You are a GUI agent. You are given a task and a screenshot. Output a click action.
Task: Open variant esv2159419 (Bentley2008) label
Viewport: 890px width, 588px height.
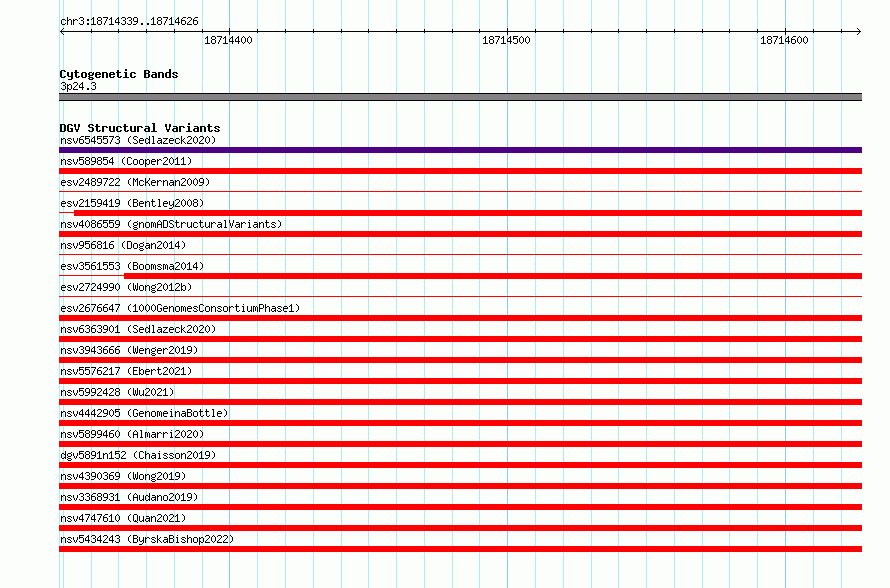(132, 203)
